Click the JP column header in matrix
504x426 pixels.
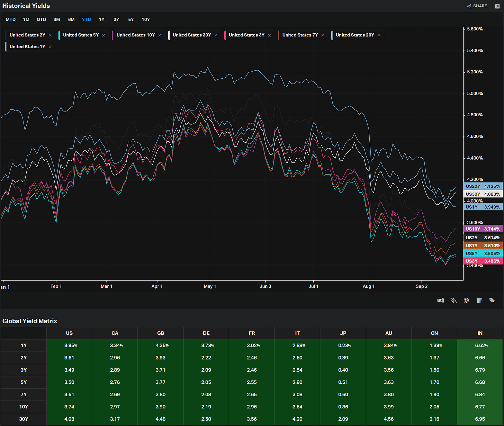pyautogui.click(x=343, y=333)
